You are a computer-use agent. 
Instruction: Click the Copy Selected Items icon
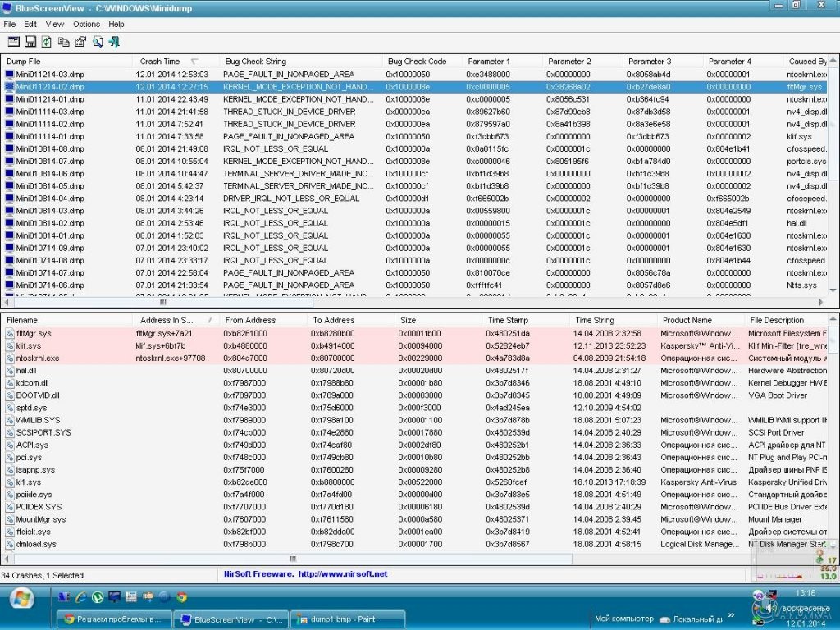pos(63,42)
